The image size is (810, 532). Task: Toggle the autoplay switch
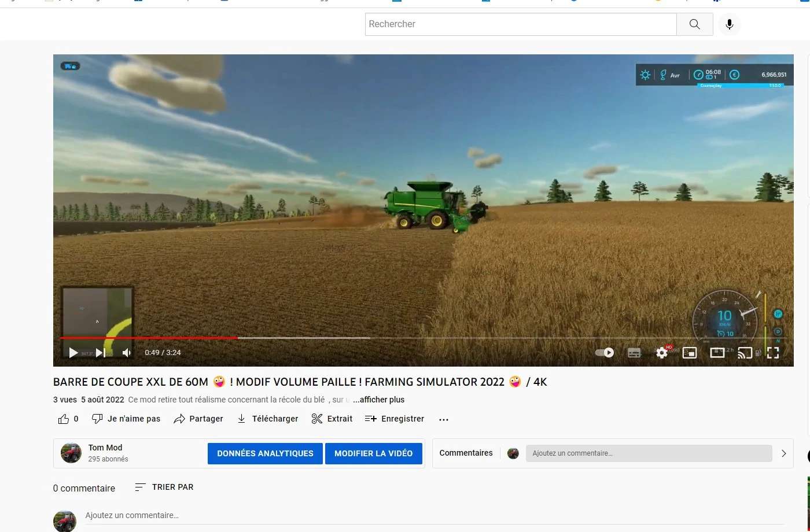605,353
